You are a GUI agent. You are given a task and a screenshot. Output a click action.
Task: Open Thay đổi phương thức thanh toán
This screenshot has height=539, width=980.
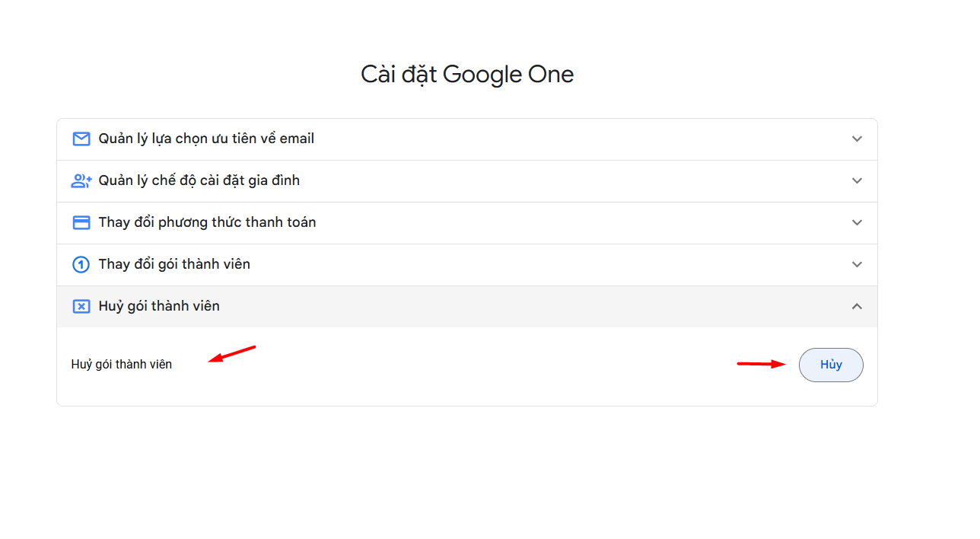point(467,223)
